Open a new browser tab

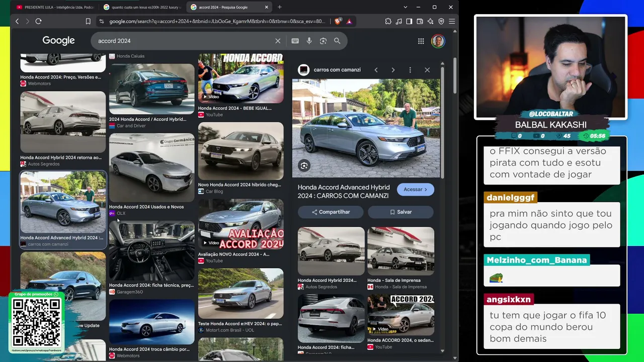(280, 7)
